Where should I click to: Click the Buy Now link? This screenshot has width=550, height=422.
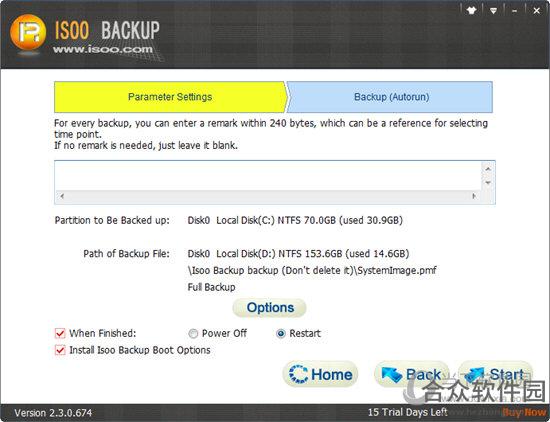(x=524, y=412)
